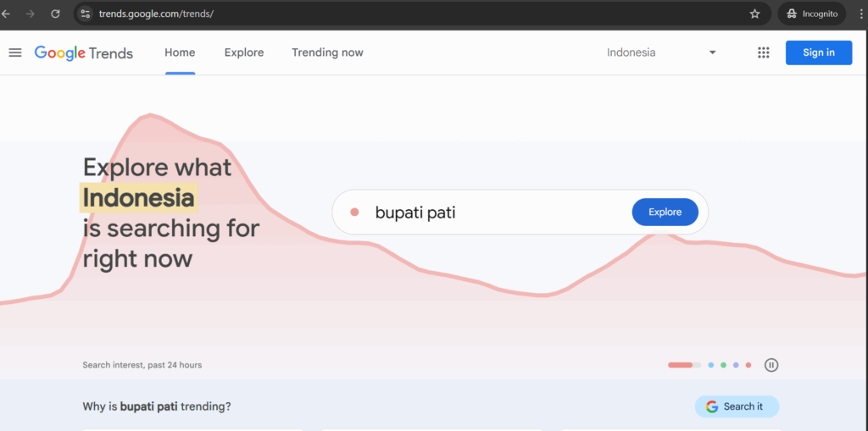The width and height of the screenshot is (868, 431).
Task: Open the hamburger main menu
Action: coord(15,53)
